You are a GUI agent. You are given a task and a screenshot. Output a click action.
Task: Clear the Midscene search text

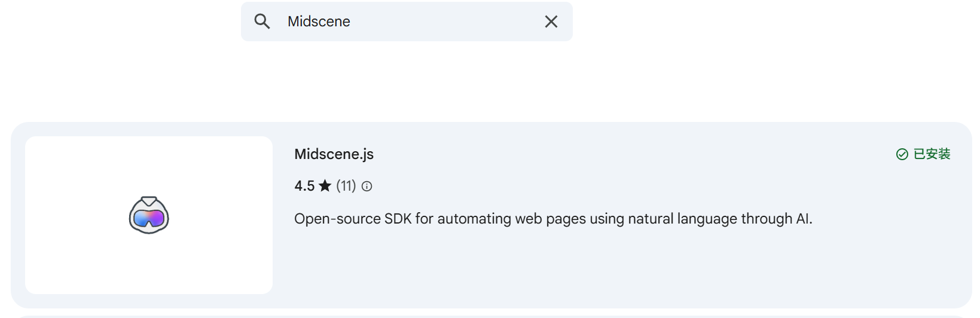tap(551, 22)
